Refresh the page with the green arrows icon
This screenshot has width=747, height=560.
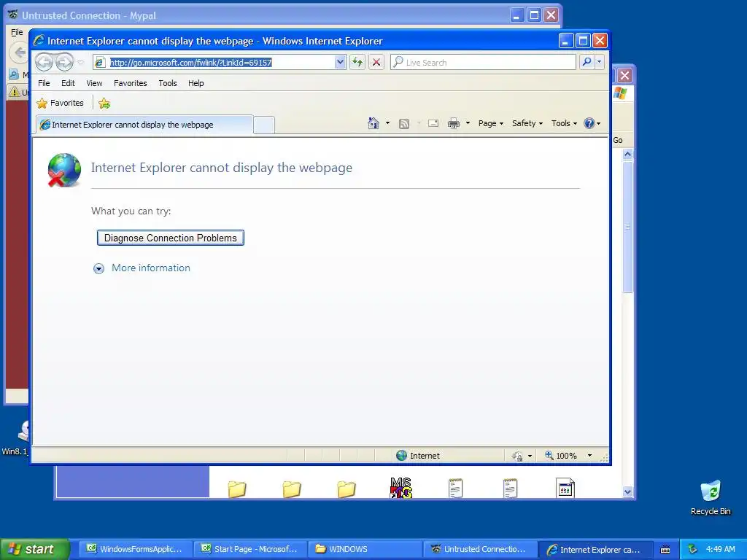[x=357, y=63]
